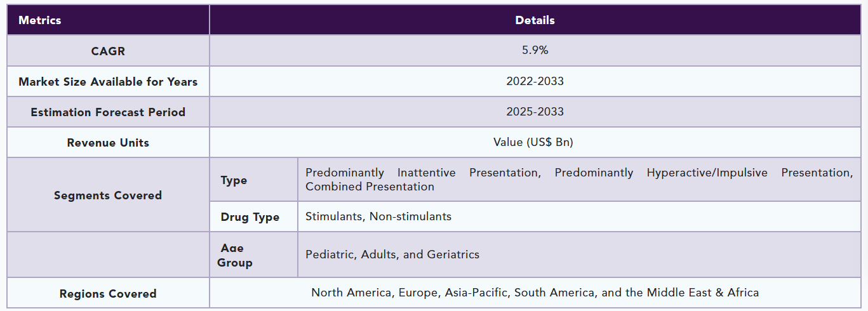Viewport: 868px width, 311px height.
Task: Click the empty cell beside Age Group
Action: pos(108,255)
